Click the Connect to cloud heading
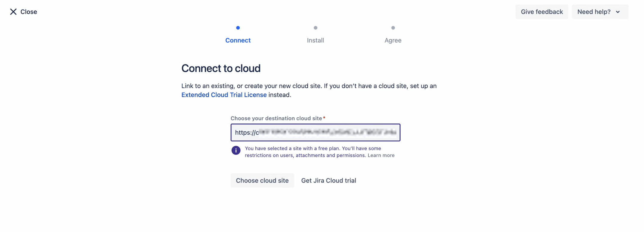 (221, 68)
